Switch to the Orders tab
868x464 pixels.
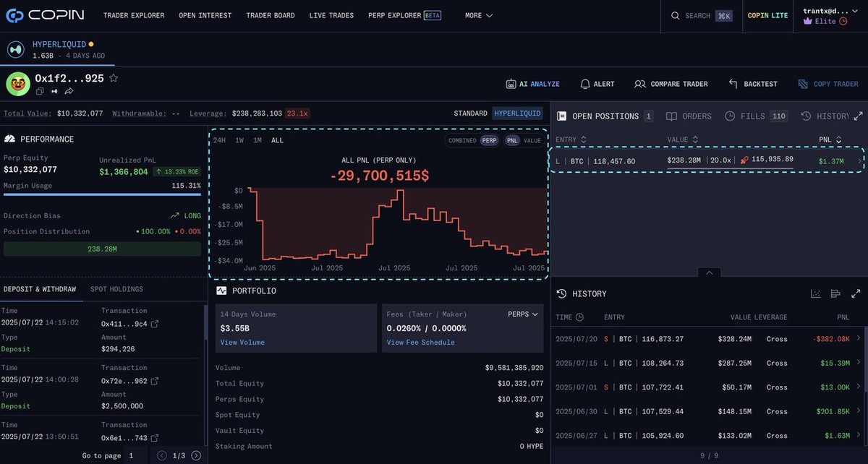[689, 116]
